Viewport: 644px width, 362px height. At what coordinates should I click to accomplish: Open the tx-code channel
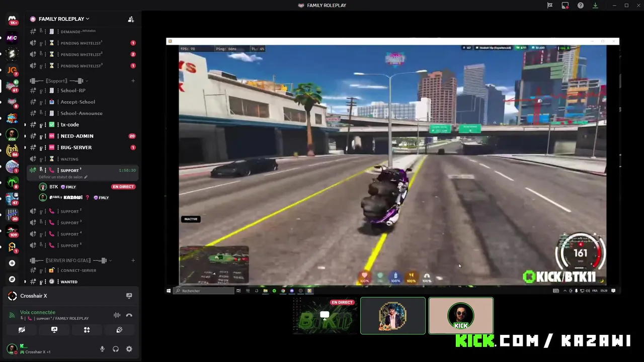point(83,125)
